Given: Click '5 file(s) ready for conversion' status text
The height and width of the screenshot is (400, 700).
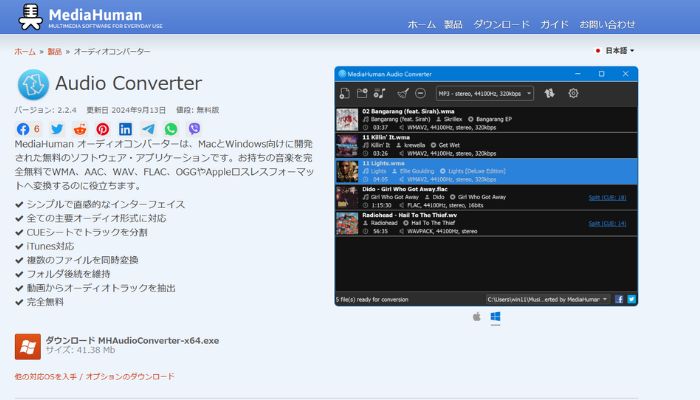Looking at the screenshot, I should (372, 300).
